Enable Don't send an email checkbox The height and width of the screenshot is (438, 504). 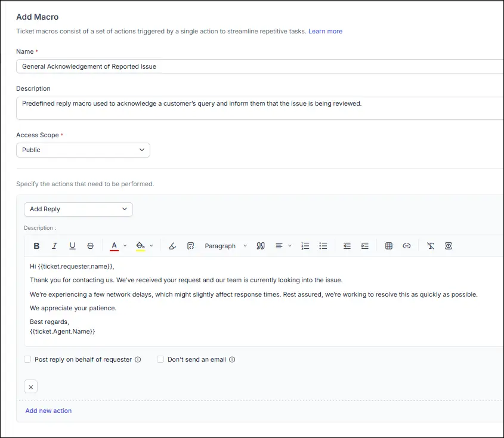click(x=160, y=359)
